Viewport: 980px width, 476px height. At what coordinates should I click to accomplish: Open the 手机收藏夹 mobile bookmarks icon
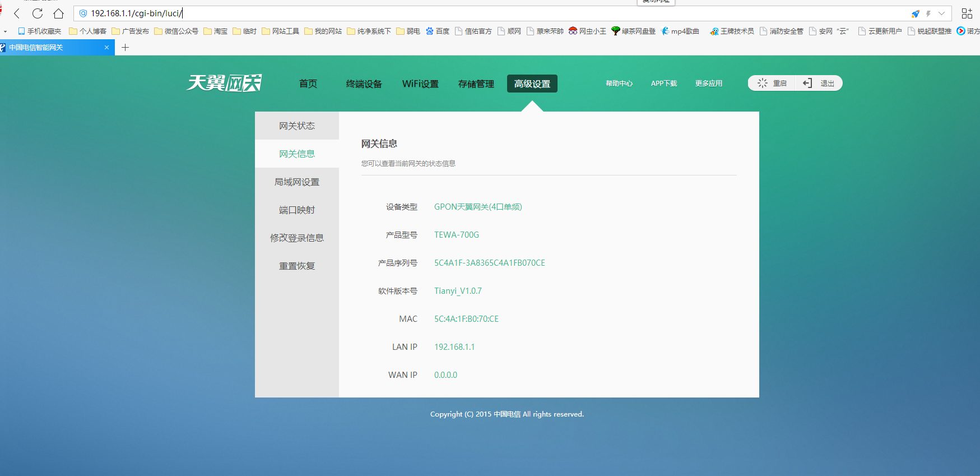click(x=40, y=31)
